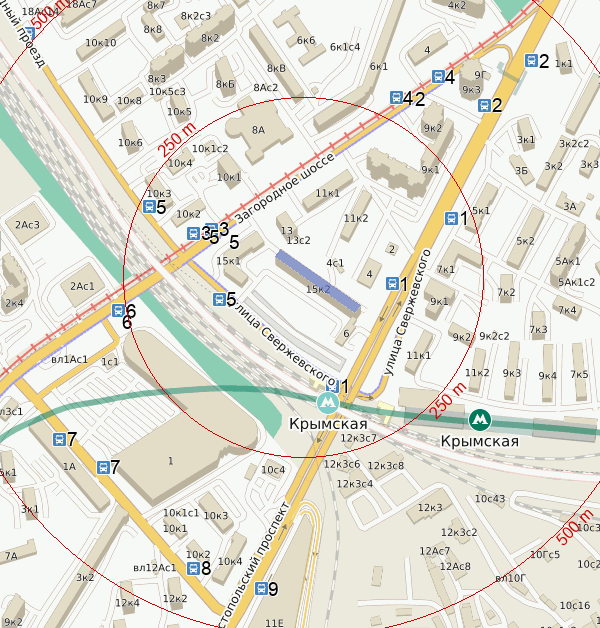The height and width of the screenshot is (628, 600).
Task: Click bus stop 2 beside building 1к1
Action: (531, 60)
